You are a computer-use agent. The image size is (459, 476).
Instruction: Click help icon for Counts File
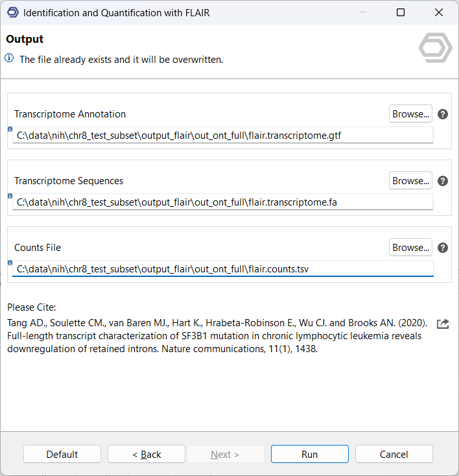tap(443, 248)
